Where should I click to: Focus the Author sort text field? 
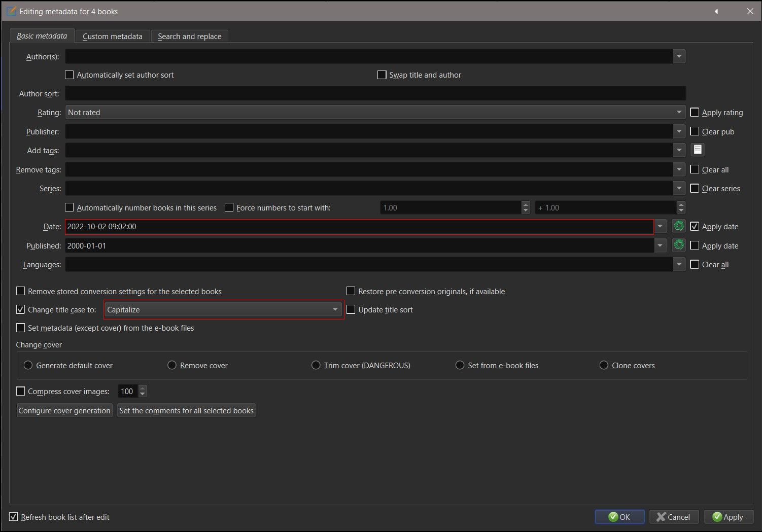pyautogui.click(x=375, y=93)
